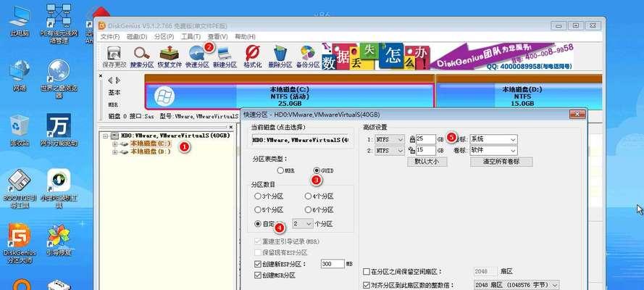
Task: Go to next disk with right arrow
Action: (x=118, y=80)
